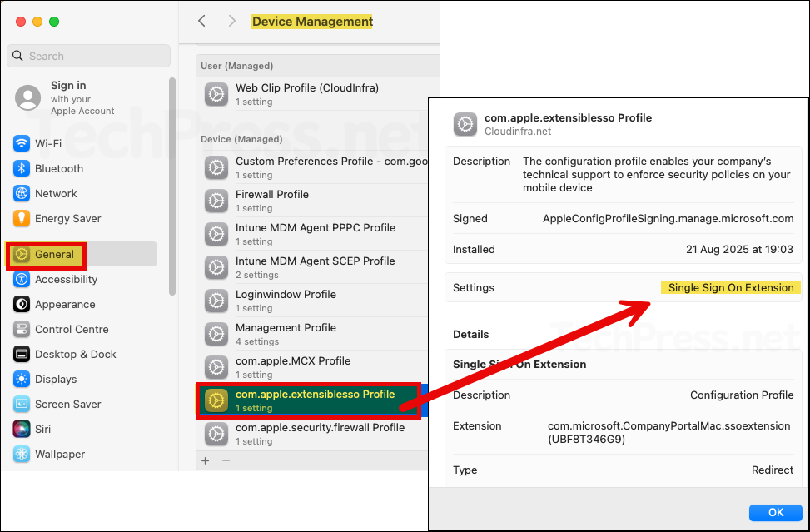
Task: Select com.apple.security.firewall Profile row
Action: click(x=313, y=434)
